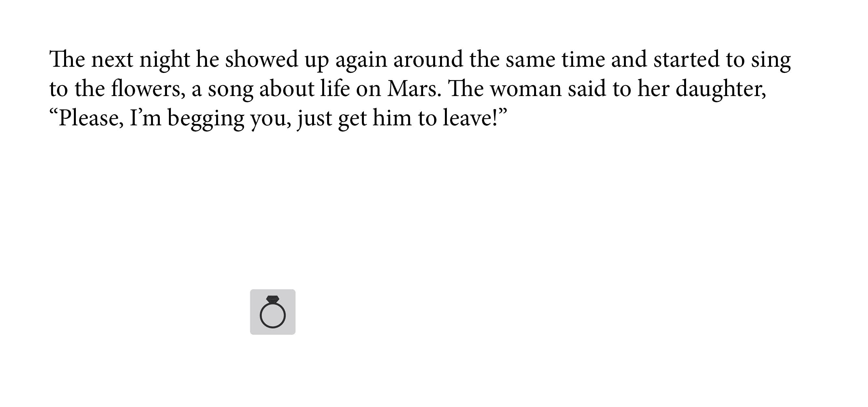Viewport: 868px width, 407px height.
Task: Click the word "begging" in the quote
Action: 206,119
